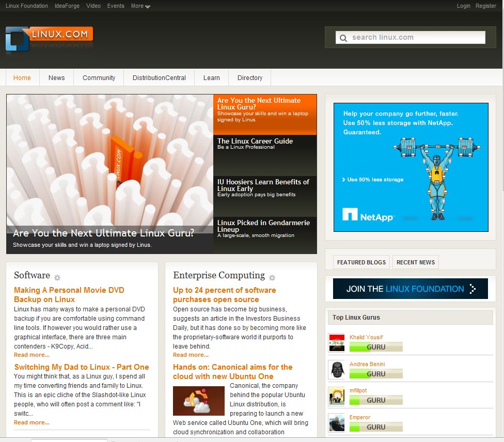Click the 'Top Linux Gurus' heading

(356, 318)
